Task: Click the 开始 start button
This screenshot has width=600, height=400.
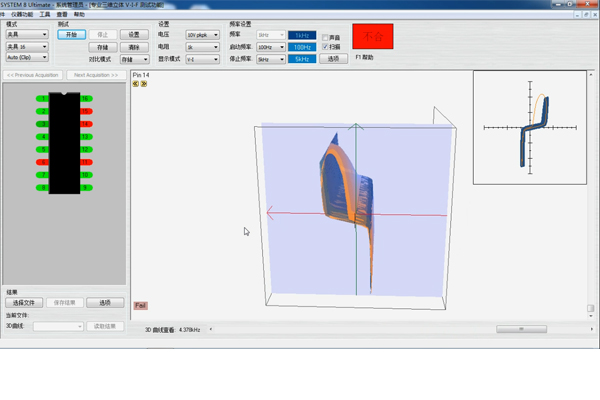Action: (x=70, y=34)
